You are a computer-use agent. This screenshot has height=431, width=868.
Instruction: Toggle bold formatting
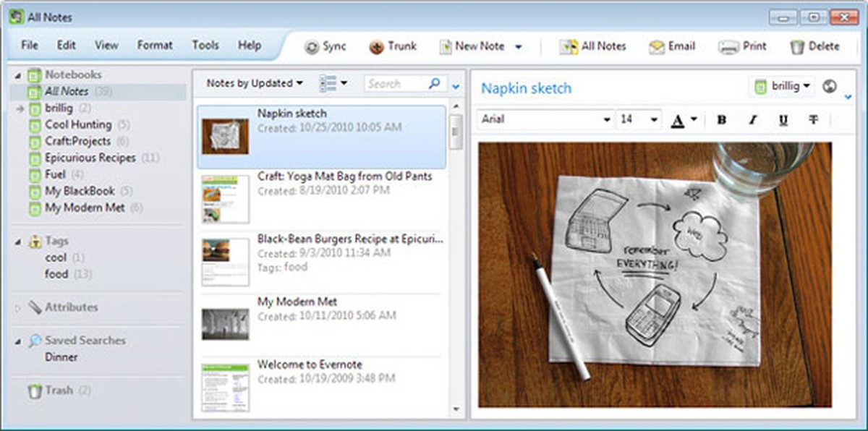(721, 120)
